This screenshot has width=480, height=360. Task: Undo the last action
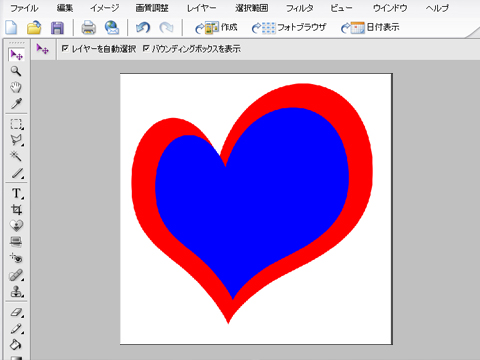[143, 27]
